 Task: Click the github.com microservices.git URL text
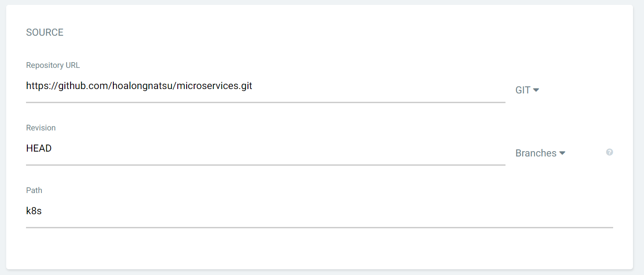[139, 86]
